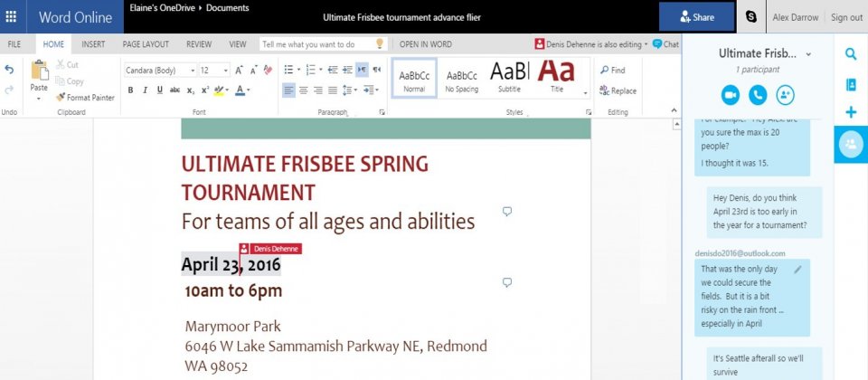Viewport: 868px width, 380px height.
Task: Activate the Format Painter tool
Action: [x=85, y=98]
